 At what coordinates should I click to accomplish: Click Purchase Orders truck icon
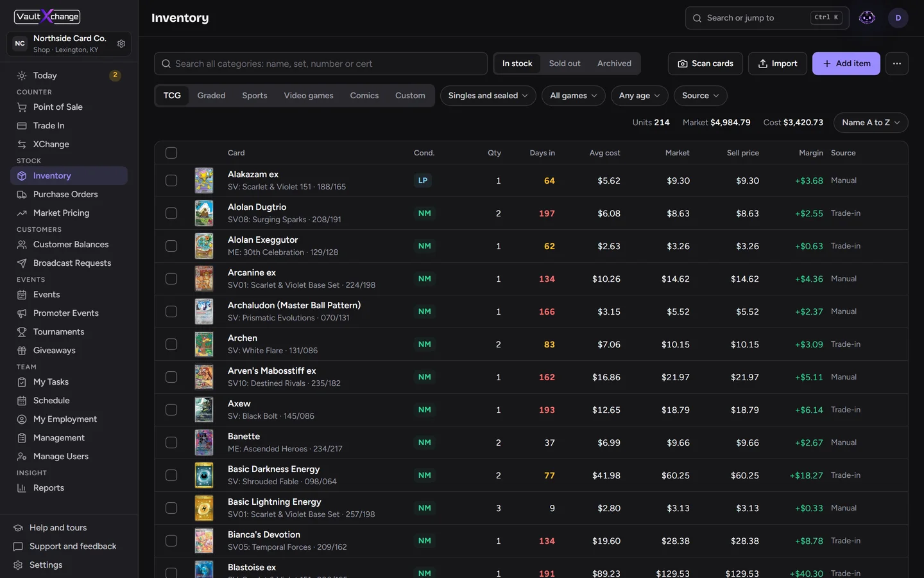point(22,195)
